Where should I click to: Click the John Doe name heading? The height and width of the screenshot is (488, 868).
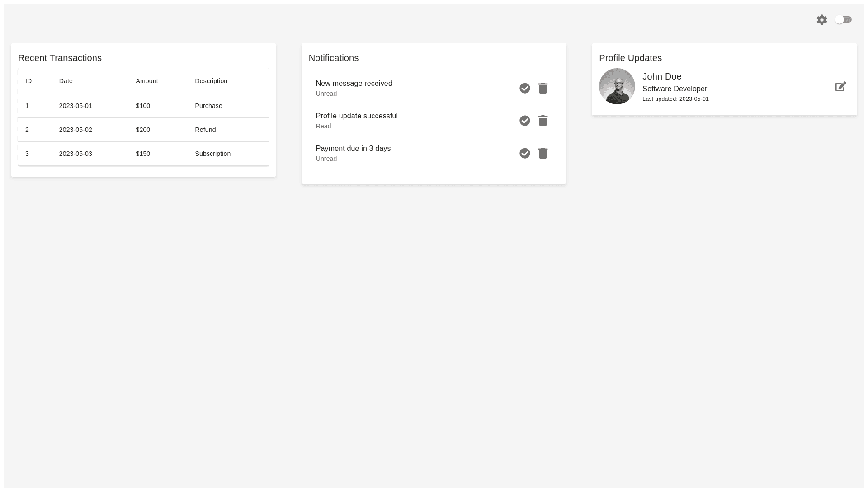tap(661, 76)
